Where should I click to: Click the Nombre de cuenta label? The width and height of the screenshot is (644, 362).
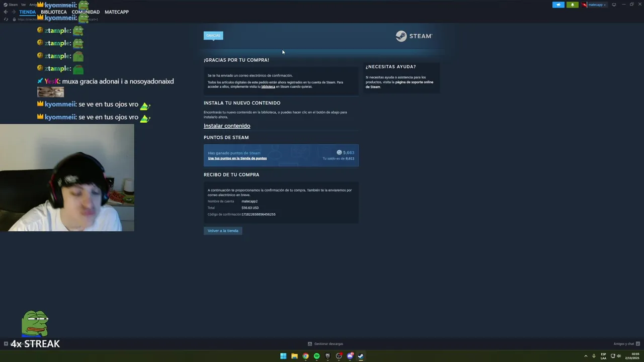click(221, 201)
